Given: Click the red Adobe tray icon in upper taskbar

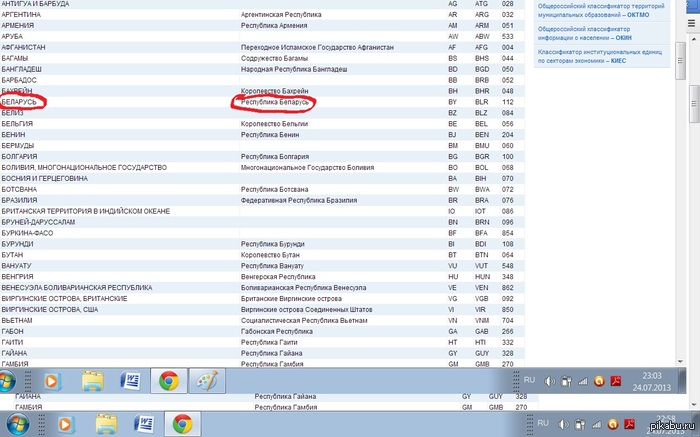Looking at the screenshot, I should click(x=617, y=380).
